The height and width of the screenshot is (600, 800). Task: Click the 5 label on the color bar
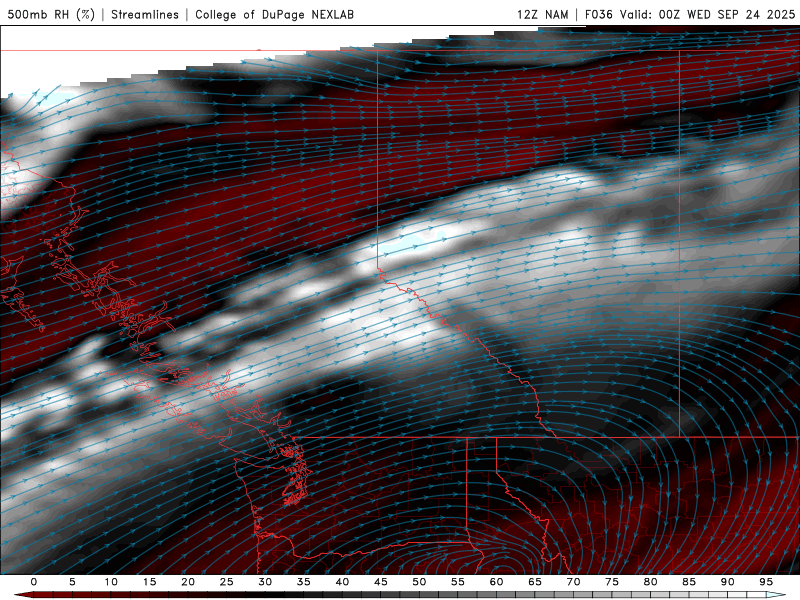(x=72, y=582)
